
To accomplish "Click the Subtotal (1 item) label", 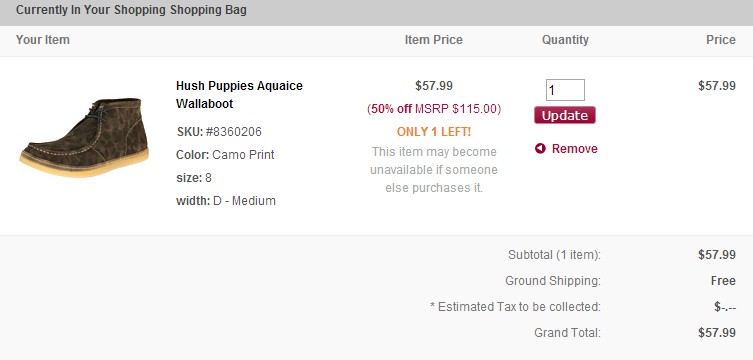I will pyautogui.click(x=555, y=255).
